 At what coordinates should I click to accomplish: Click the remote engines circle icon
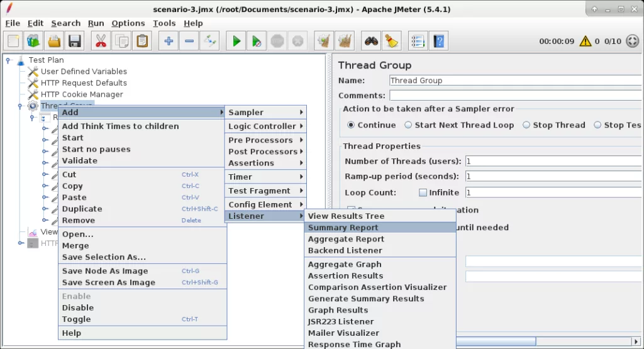[633, 41]
